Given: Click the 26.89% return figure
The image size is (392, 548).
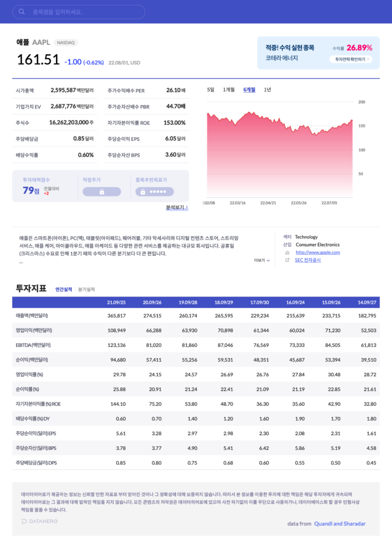Looking at the screenshot, I should pyautogui.click(x=359, y=48).
